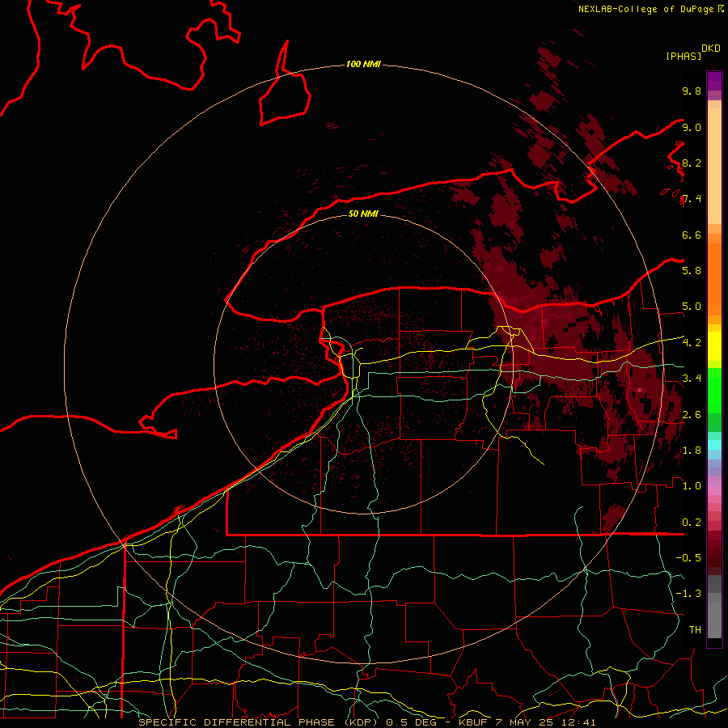728x728 pixels.
Task: Click the 0.2 value on the color scale
Action: point(692,523)
